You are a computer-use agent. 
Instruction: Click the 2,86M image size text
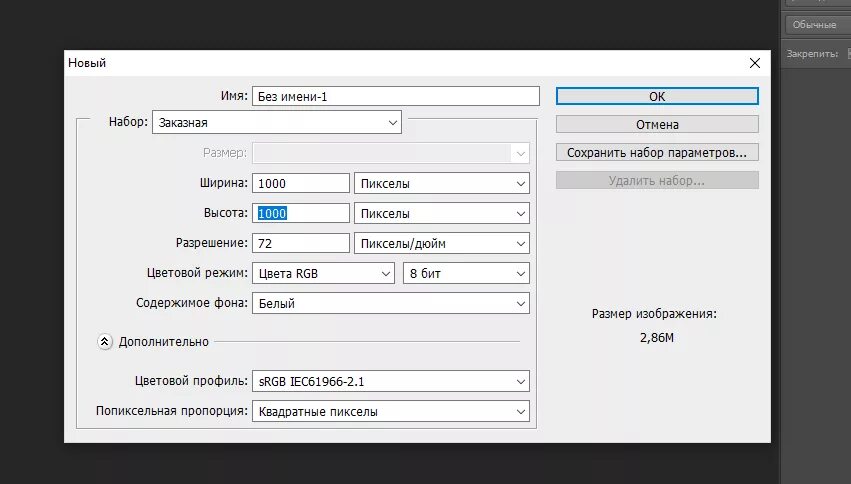pos(657,337)
